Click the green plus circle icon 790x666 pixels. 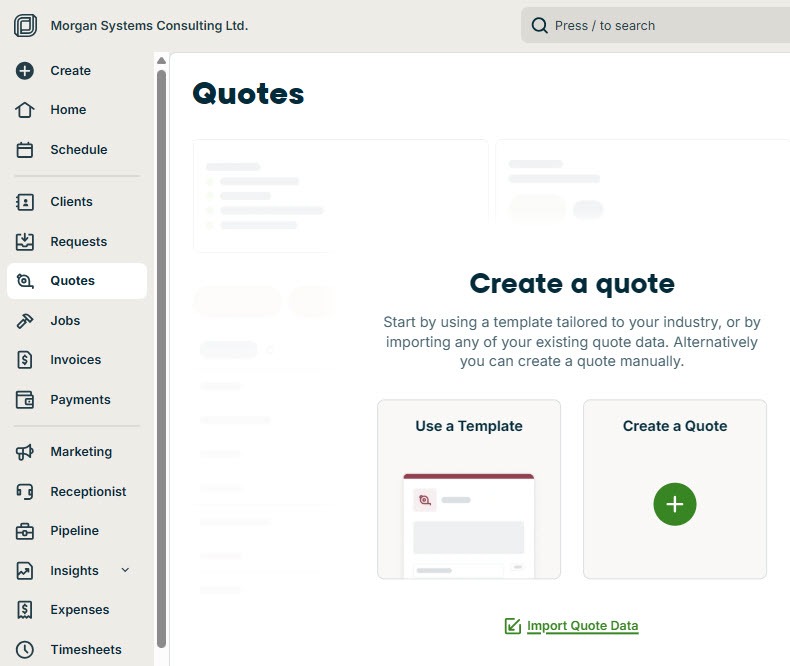(x=675, y=504)
